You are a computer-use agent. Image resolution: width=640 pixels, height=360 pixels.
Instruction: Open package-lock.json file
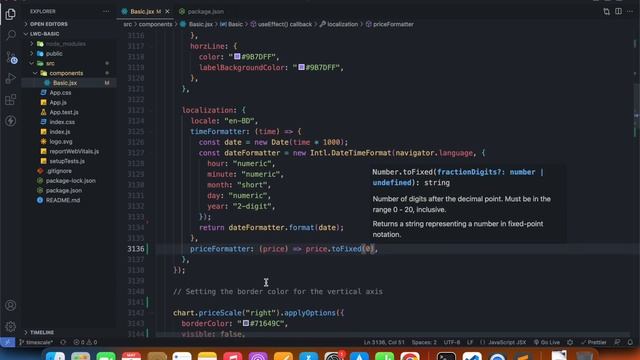[71, 181]
